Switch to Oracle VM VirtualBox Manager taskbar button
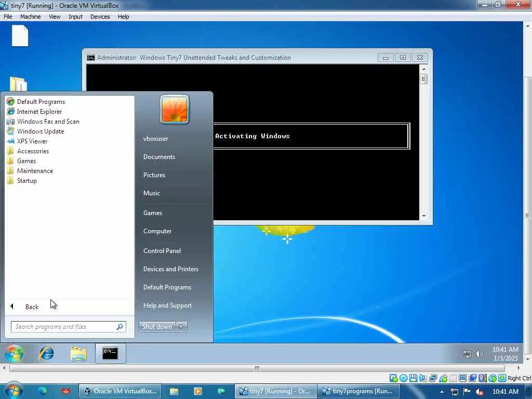 [x=120, y=391]
